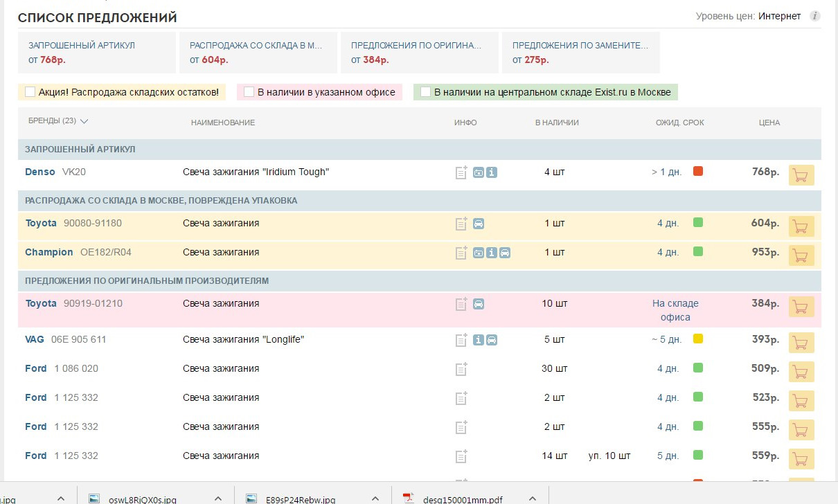Image resolution: width=838 pixels, height=504 pixels.
Task: Sort by Цена column header
Action: (769, 123)
